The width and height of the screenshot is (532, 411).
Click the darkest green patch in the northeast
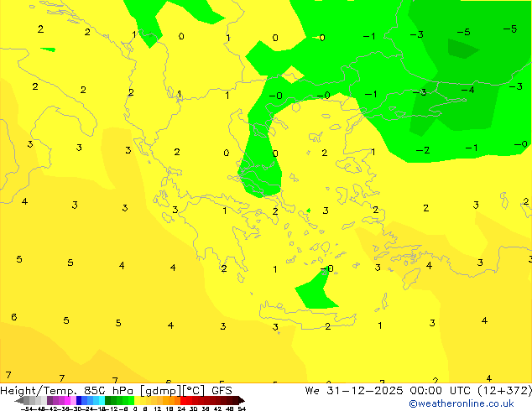tap(462, 49)
